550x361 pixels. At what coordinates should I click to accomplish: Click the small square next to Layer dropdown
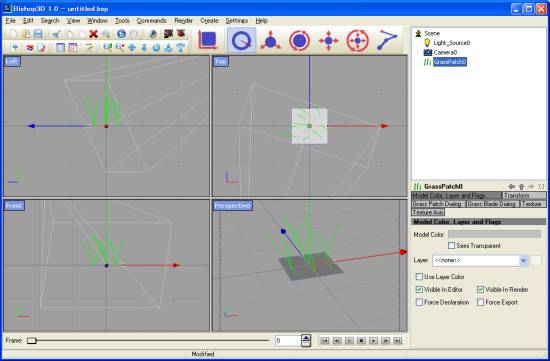coord(536,261)
